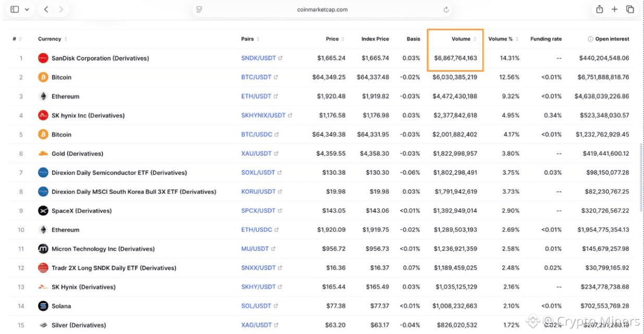Click the Open interest info icon
This screenshot has height=334, width=644.
click(590, 39)
